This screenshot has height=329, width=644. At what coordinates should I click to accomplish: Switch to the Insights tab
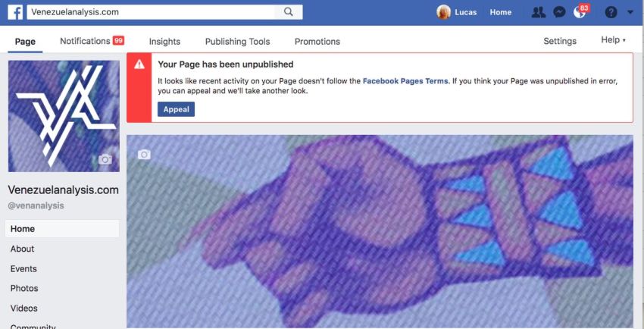[x=164, y=42]
